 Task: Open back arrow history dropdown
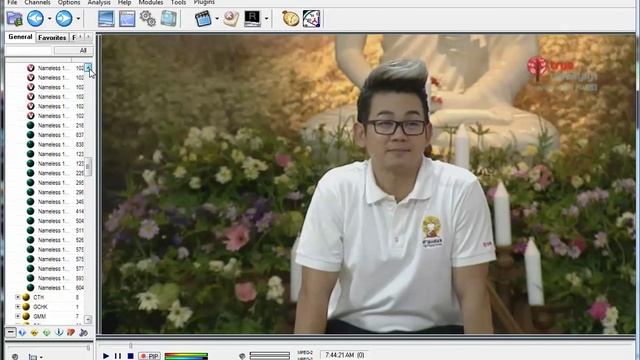coord(49,19)
